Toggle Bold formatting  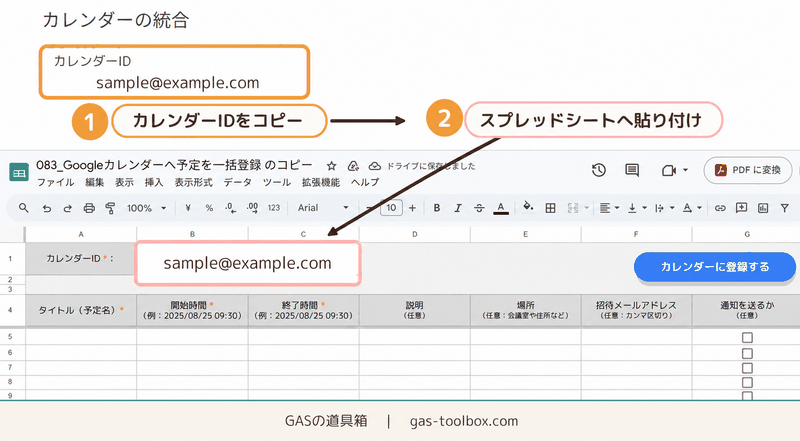pos(437,208)
